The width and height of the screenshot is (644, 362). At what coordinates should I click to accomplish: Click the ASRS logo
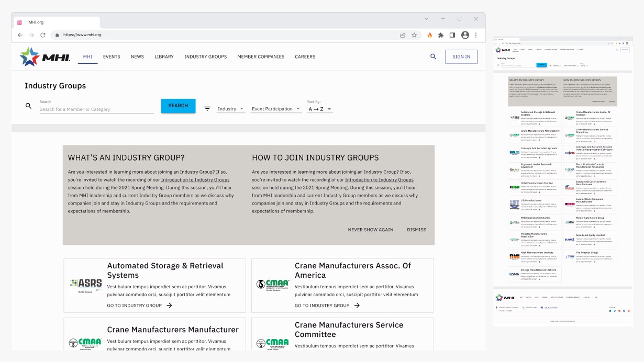click(x=86, y=285)
